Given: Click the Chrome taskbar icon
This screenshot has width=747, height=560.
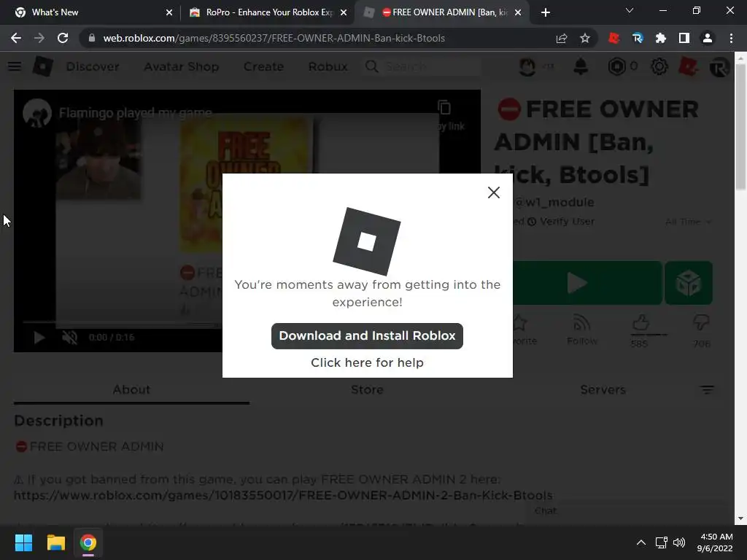Looking at the screenshot, I should (88, 542).
